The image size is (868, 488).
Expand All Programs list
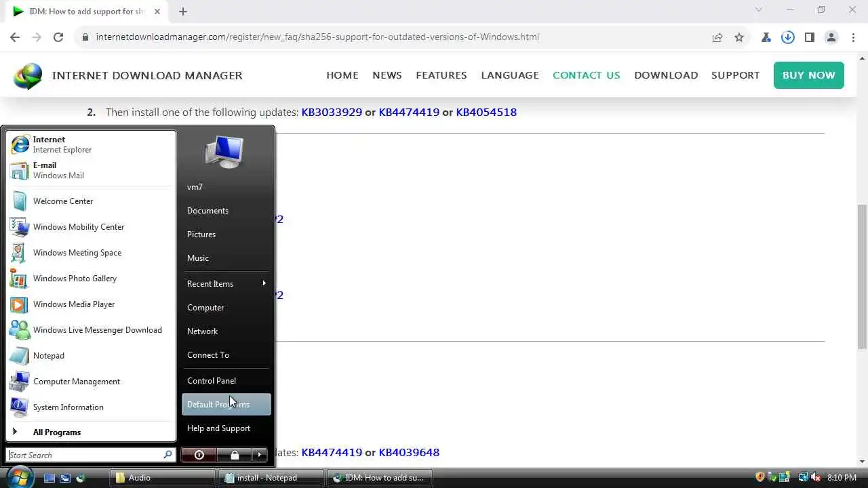(90, 432)
